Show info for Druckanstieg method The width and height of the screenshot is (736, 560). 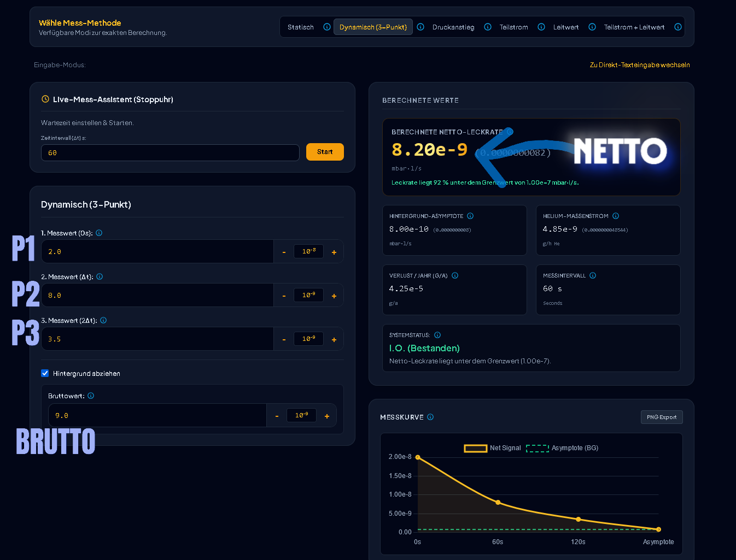tap(488, 27)
